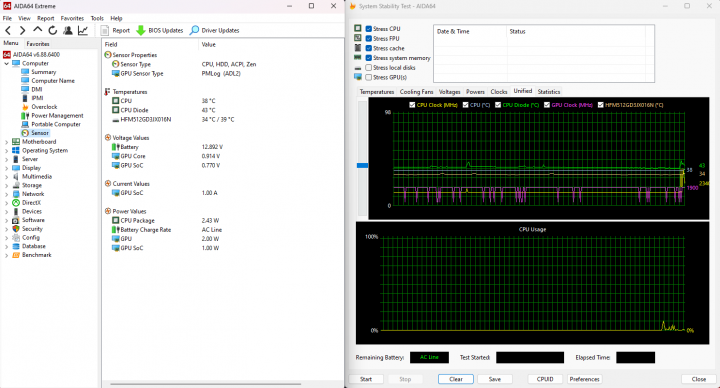Toggle CPU (°C) graph checkbox

[x=465, y=105]
